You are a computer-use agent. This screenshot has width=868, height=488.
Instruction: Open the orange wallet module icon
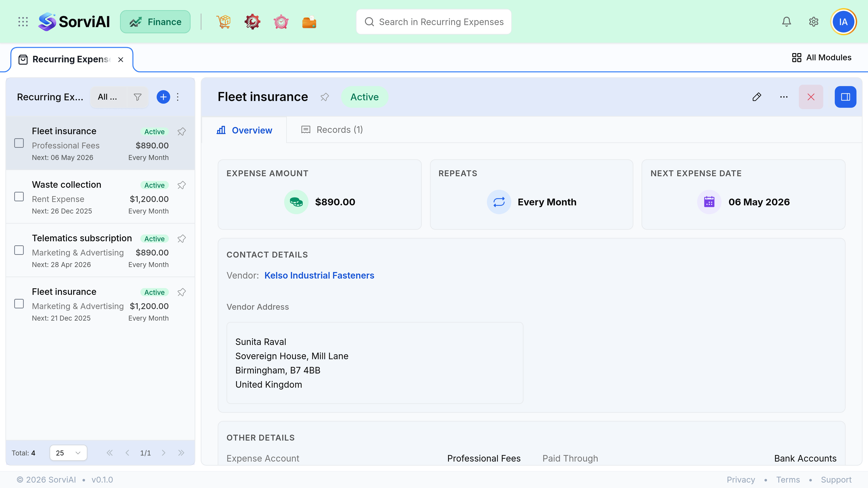point(309,22)
